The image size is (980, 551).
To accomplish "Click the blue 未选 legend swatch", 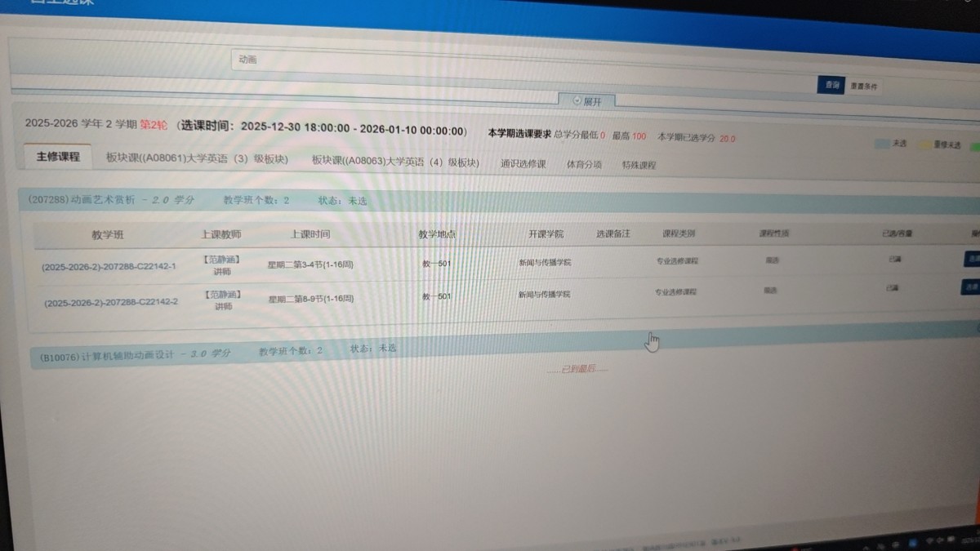I will [x=881, y=143].
